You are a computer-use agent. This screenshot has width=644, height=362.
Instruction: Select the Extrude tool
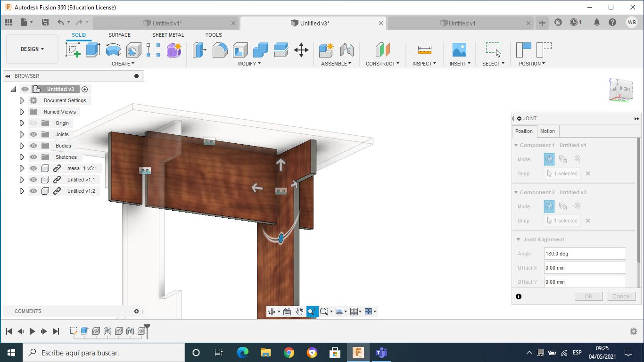point(93,49)
